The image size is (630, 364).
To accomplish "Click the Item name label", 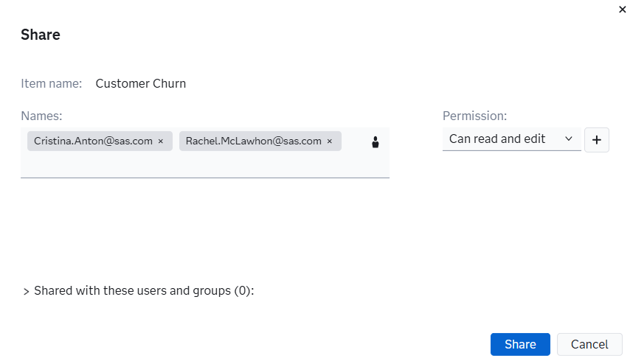I will 52,83.
